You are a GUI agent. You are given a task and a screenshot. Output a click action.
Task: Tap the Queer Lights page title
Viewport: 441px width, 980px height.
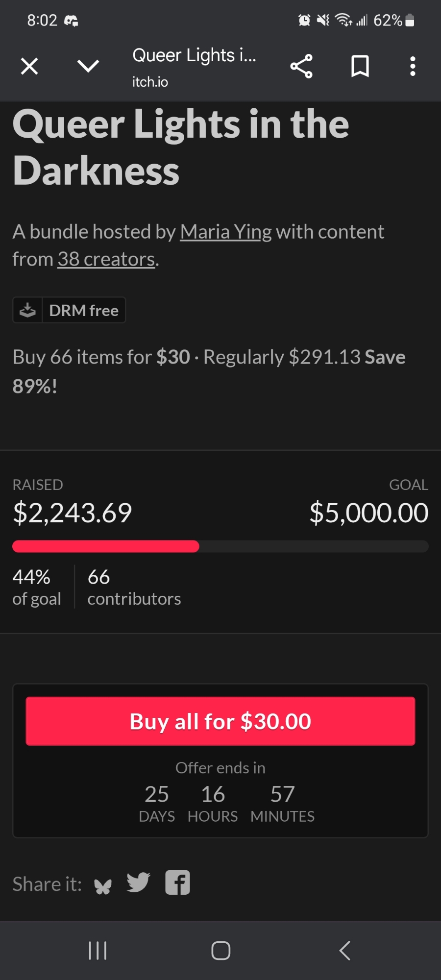194,55
